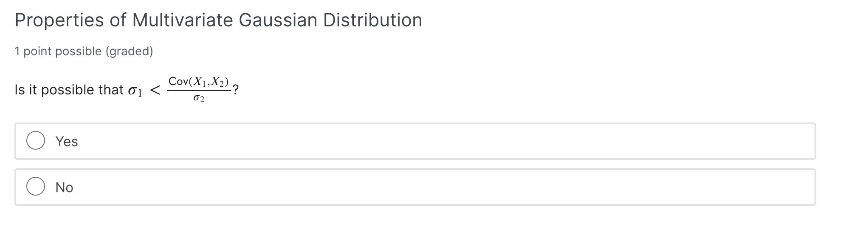Click the question title heading
Viewport: 868px width, 250px height.
pyautogui.click(x=218, y=19)
